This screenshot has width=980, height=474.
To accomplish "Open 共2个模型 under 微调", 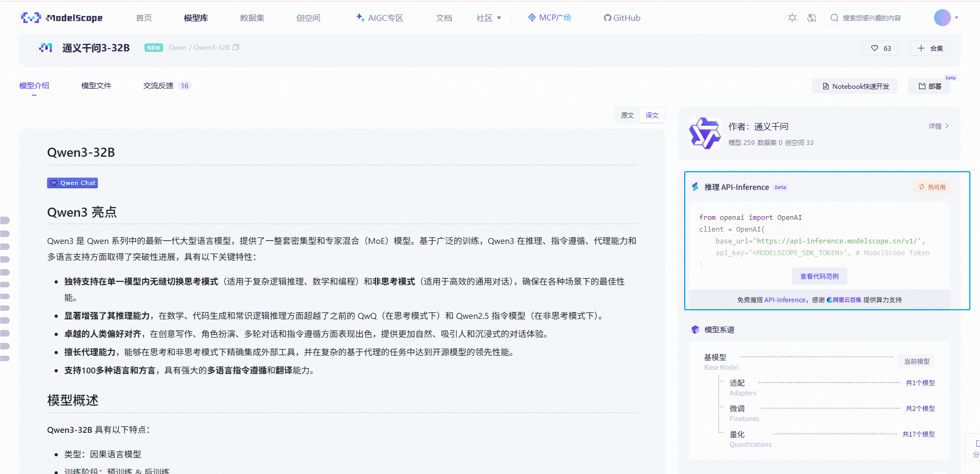I will 920,409.
